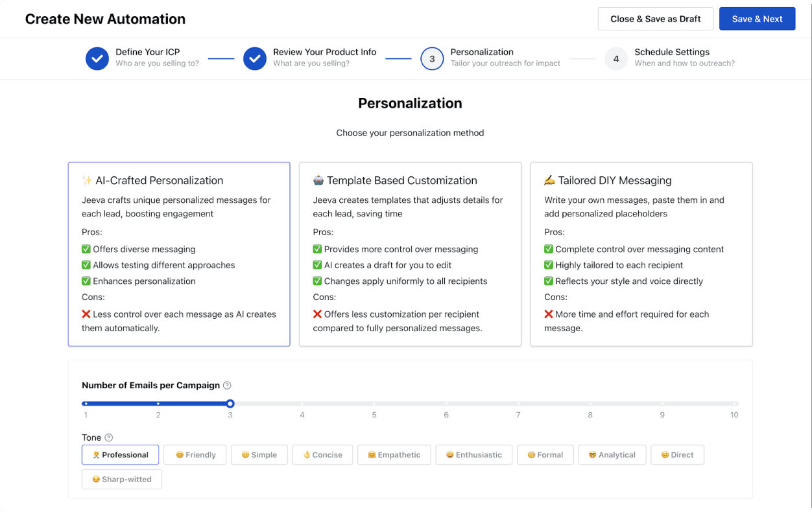Click the Define Your ICP checkmark icon
812x512 pixels.
pos(97,58)
